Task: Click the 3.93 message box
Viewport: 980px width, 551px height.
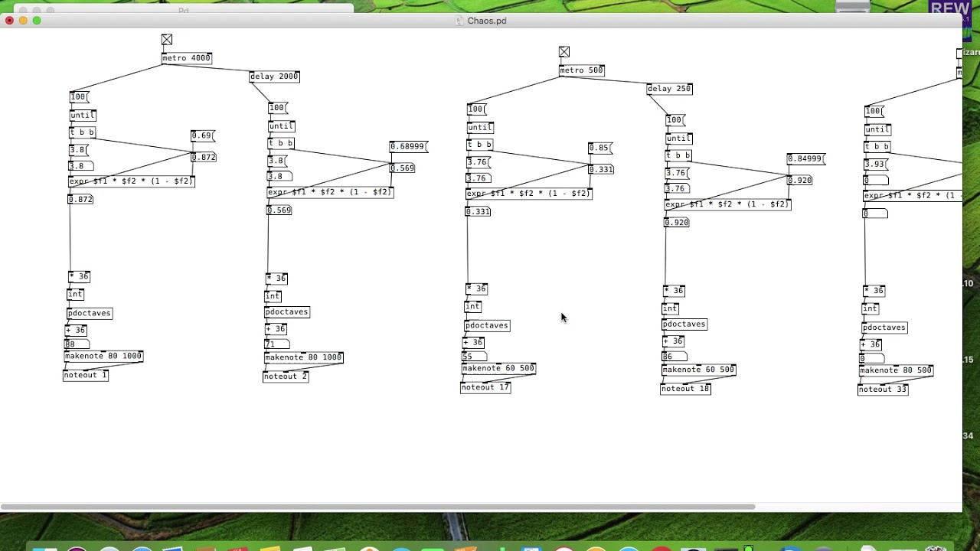Action: (x=876, y=165)
